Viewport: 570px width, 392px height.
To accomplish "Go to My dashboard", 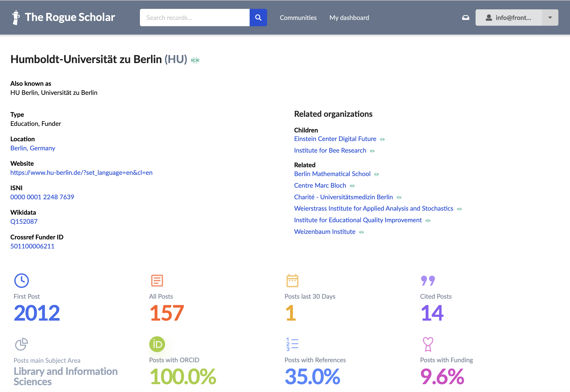I will pyautogui.click(x=349, y=18).
